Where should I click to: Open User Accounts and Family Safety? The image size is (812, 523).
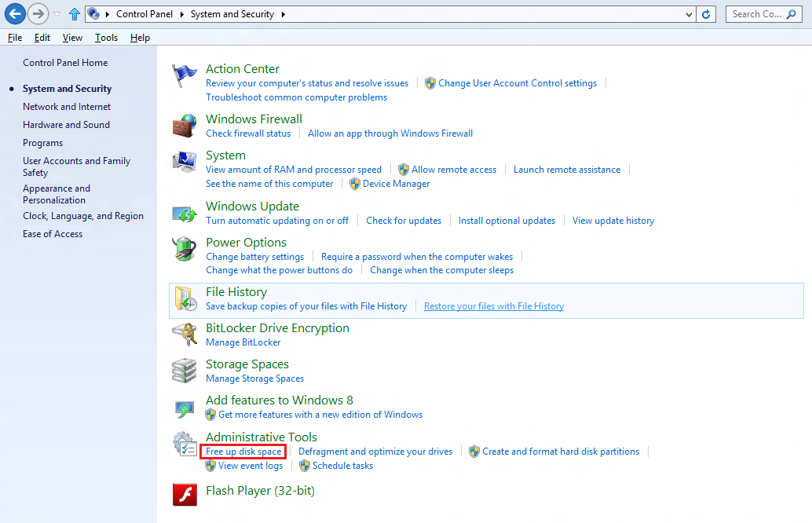click(x=77, y=166)
